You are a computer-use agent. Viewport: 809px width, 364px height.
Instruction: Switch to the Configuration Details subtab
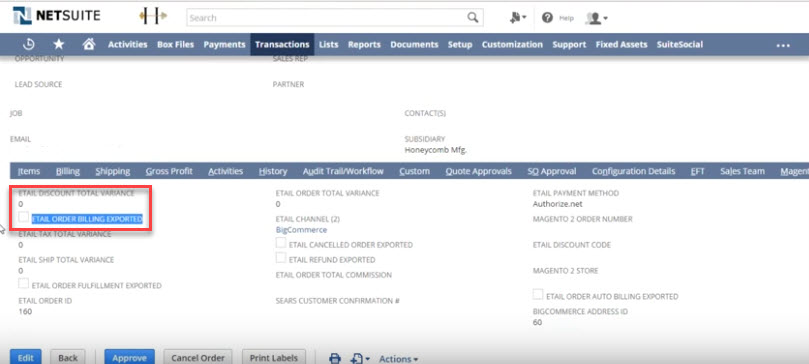point(634,171)
